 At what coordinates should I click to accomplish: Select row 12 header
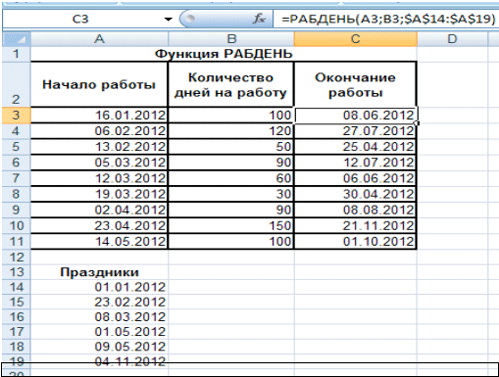pos(16,257)
